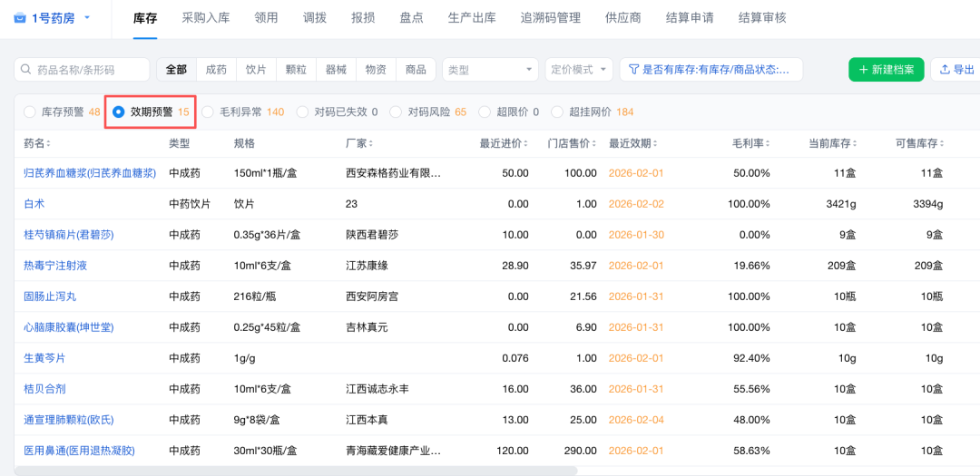Click the 药品名称/条形码 search field
Image resolution: width=980 pixels, height=476 pixels.
click(82, 69)
